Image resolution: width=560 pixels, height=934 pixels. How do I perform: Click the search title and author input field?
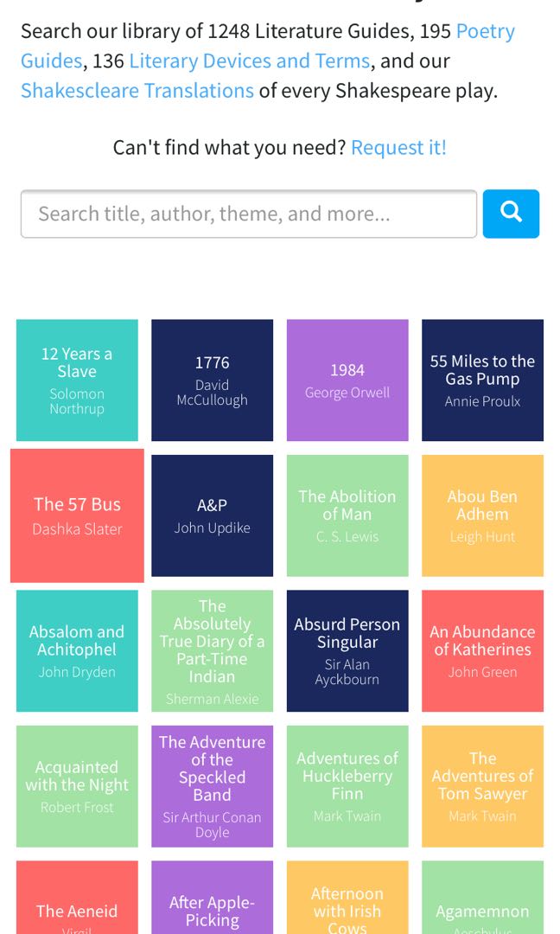click(x=248, y=214)
